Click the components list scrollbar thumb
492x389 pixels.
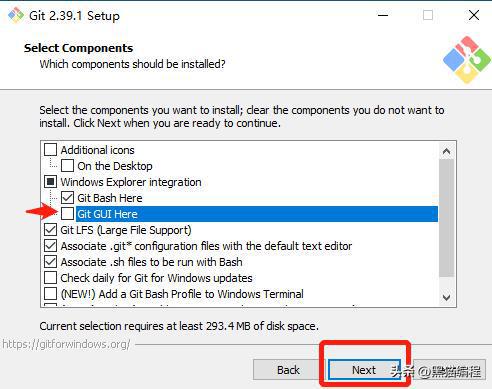(x=446, y=218)
